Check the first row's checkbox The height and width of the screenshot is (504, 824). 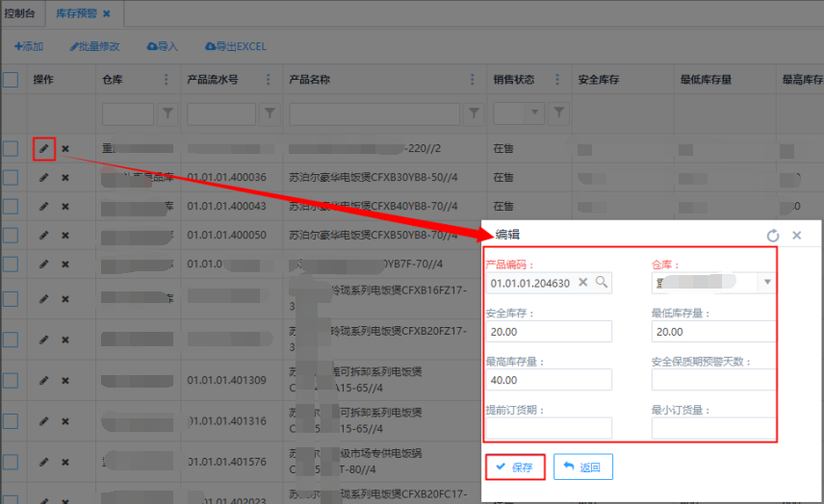point(11,149)
